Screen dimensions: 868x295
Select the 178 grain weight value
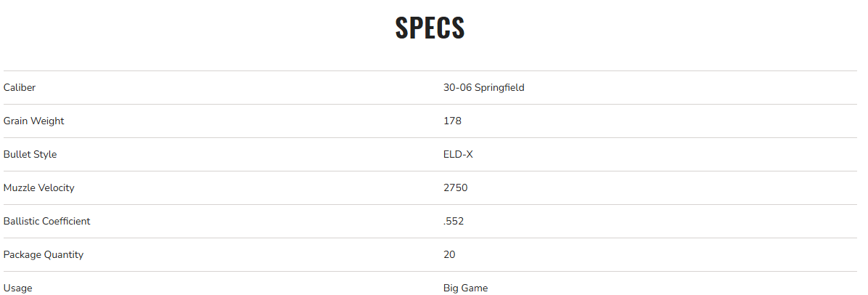(452, 121)
